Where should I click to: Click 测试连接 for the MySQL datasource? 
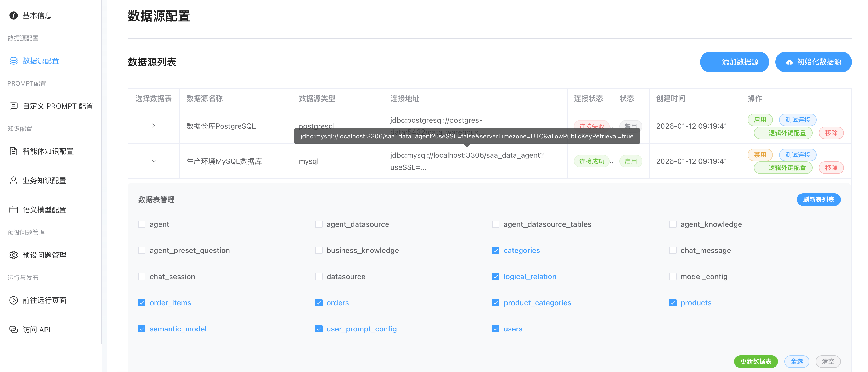pos(797,155)
